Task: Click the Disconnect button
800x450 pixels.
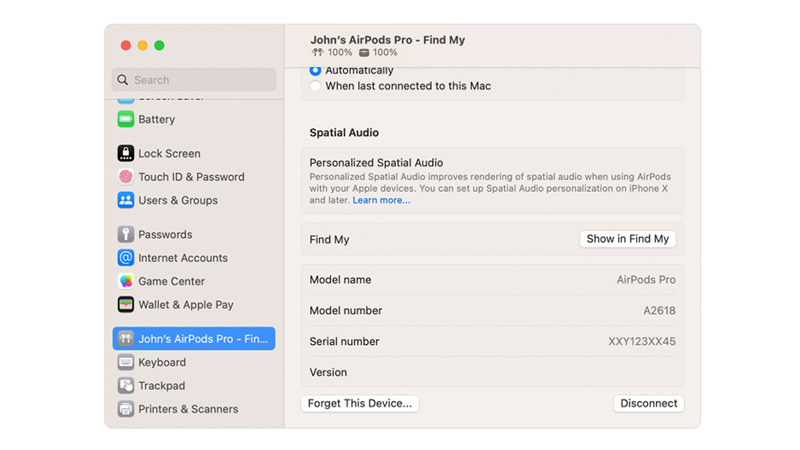Action: pyautogui.click(x=648, y=403)
